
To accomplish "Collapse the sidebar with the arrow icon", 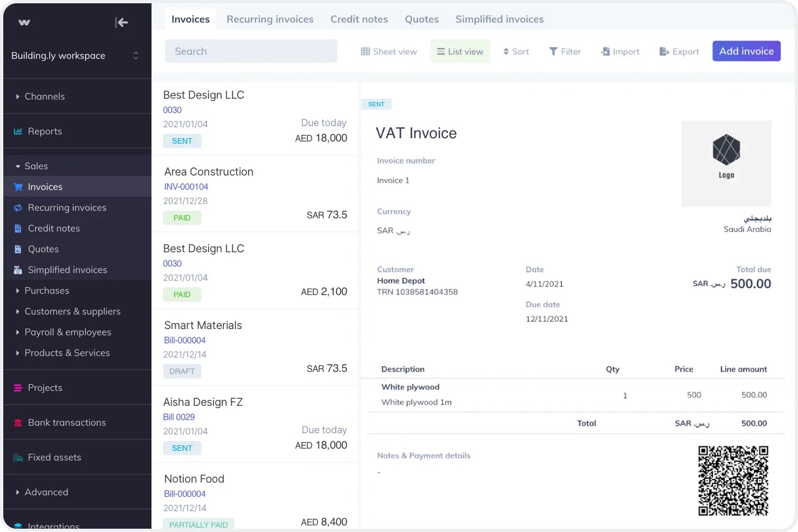I will 121,22.
